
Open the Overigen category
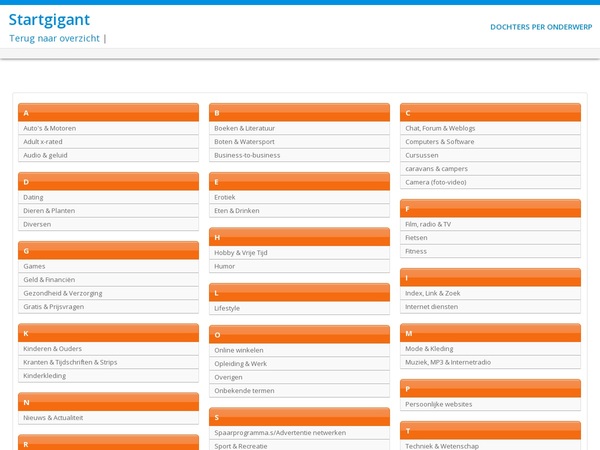[299, 377]
